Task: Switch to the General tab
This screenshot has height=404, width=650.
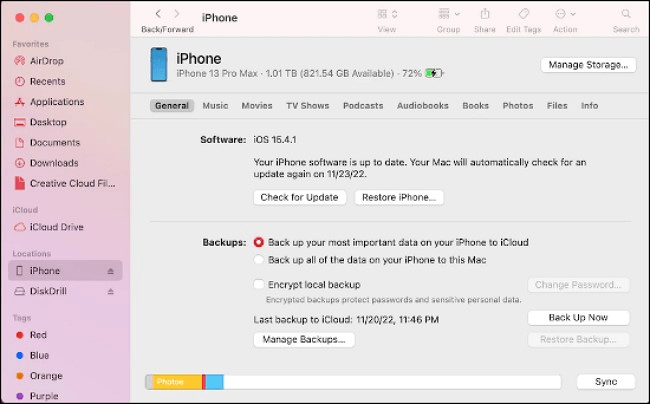Action: [x=172, y=106]
